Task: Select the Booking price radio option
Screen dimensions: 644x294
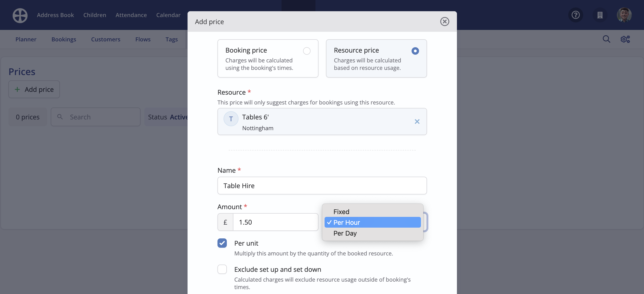Action: pos(307,51)
